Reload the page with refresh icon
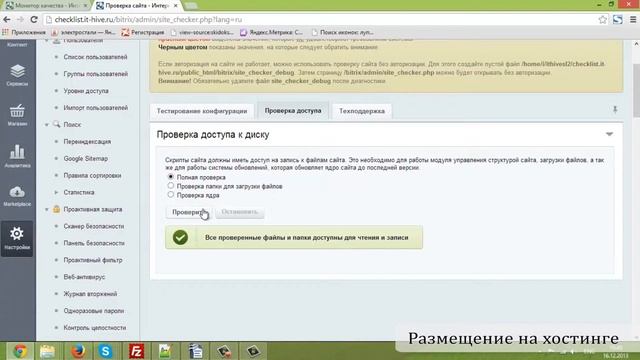640x360 pixels. (34, 20)
